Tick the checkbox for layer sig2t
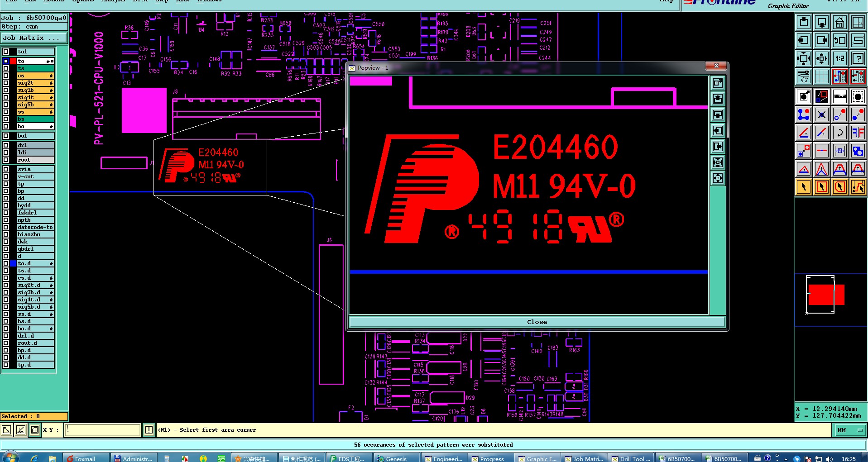The height and width of the screenshot is (462, 868). pos(6,83)
